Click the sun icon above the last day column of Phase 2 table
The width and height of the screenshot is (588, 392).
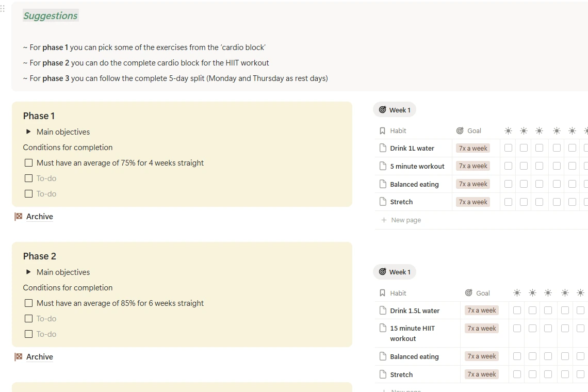[x=580, y=292]
